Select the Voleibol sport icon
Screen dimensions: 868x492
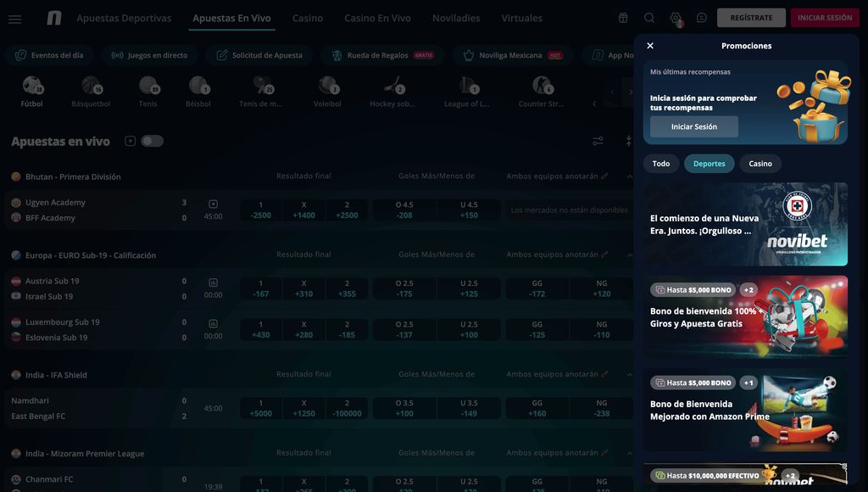(327, 92)
